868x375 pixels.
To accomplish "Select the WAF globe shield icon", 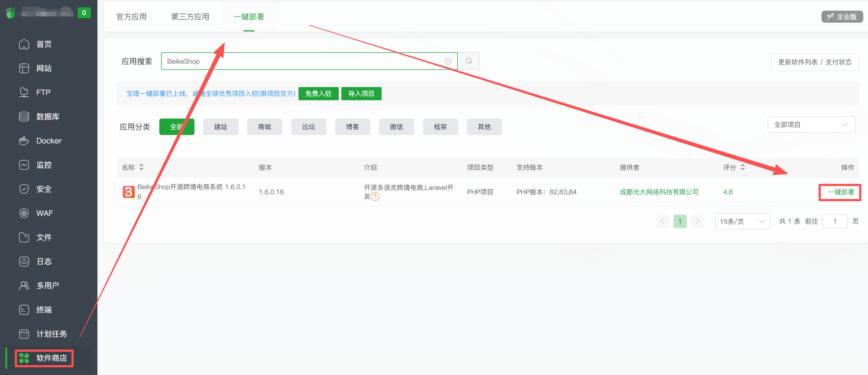I will point(24,213).
